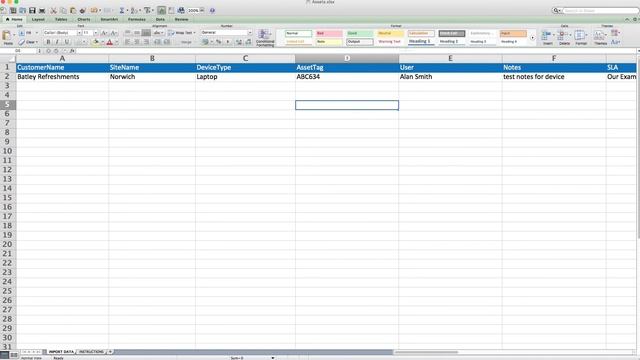Click the Align Text Left icon
This screenshot has height=360, width=640.
click(x=128, y=42)
